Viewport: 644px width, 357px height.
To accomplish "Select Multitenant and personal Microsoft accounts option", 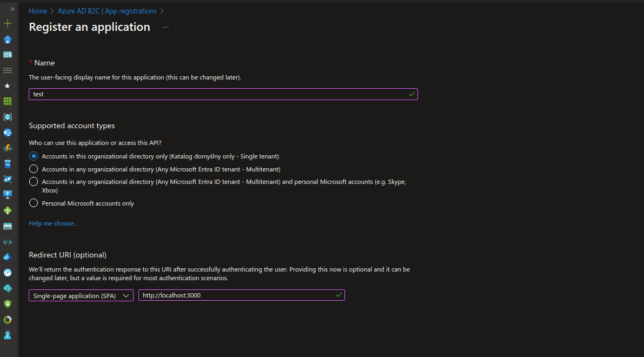I will tap(34, 182).
